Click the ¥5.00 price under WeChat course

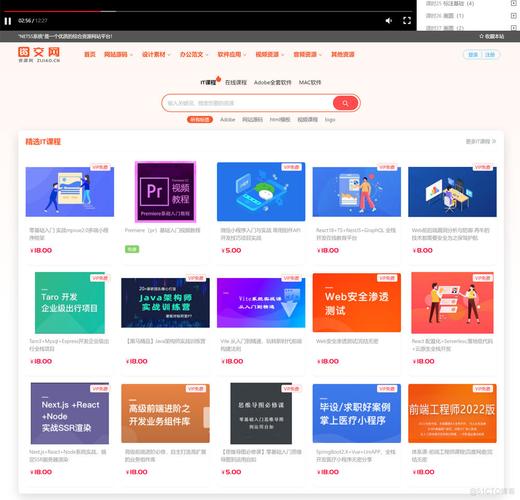click(x=231, y=250)
